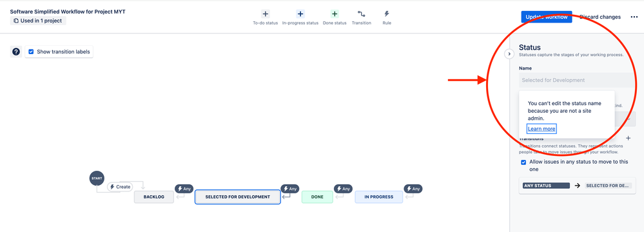Image resolution: width=644 pixels, height=232 pixels.
Task: Open the Learn more link
Action: tap(542, 128)
